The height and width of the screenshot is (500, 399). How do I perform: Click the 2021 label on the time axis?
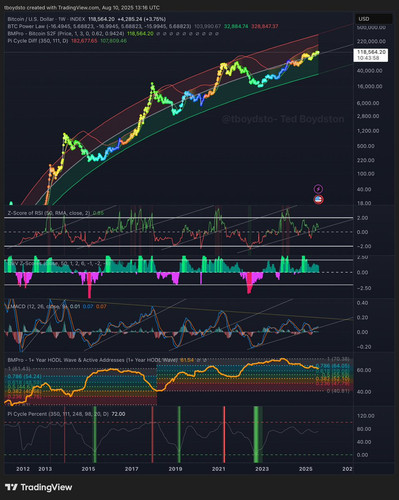click(x=219, y=469)
